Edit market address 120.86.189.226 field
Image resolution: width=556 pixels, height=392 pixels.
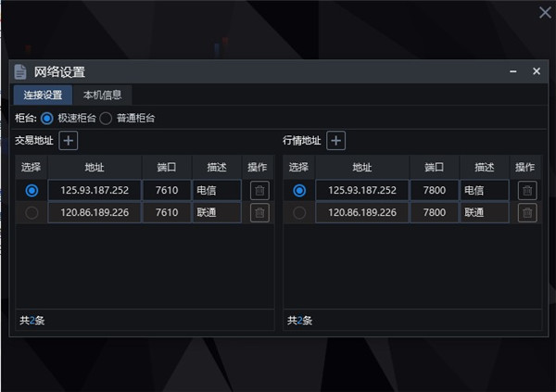click(x=362, y=213)
